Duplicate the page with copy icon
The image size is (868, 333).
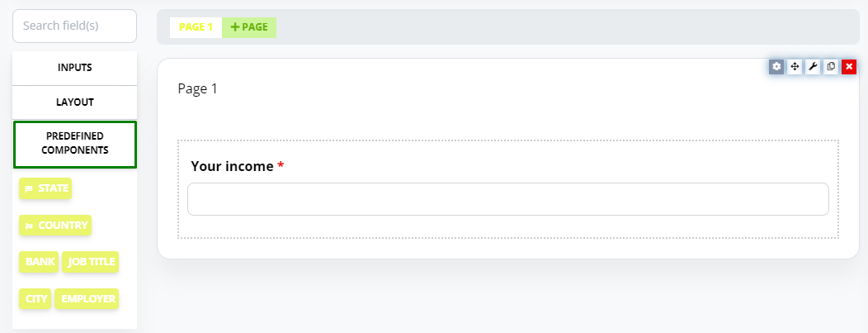(x=831, y=66)
